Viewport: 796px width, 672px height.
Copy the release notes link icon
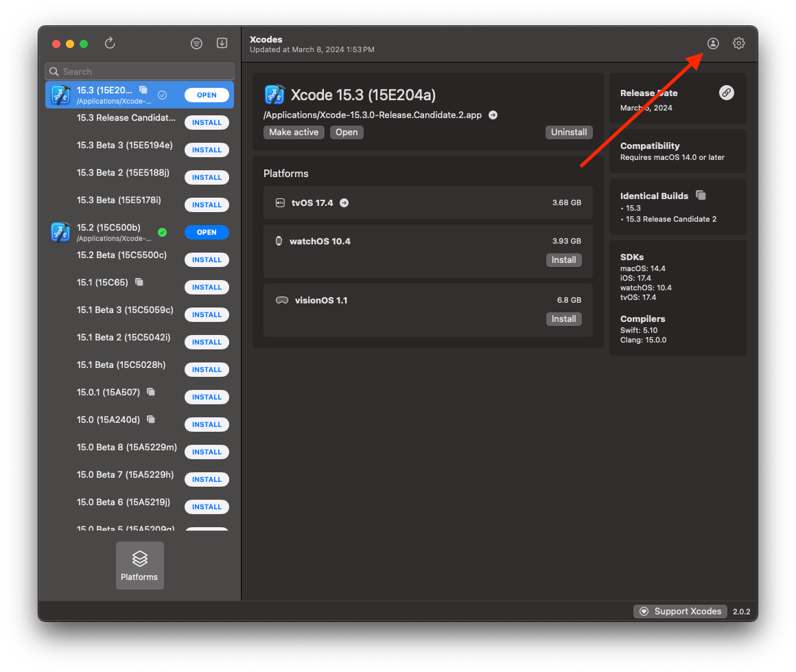727,93
